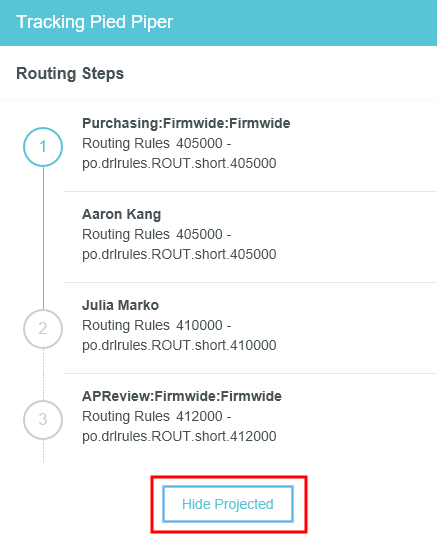The height and width of the screenshot is (540, 437).
Task: Click the Routing Rules 412000 text
Action: 152,416
